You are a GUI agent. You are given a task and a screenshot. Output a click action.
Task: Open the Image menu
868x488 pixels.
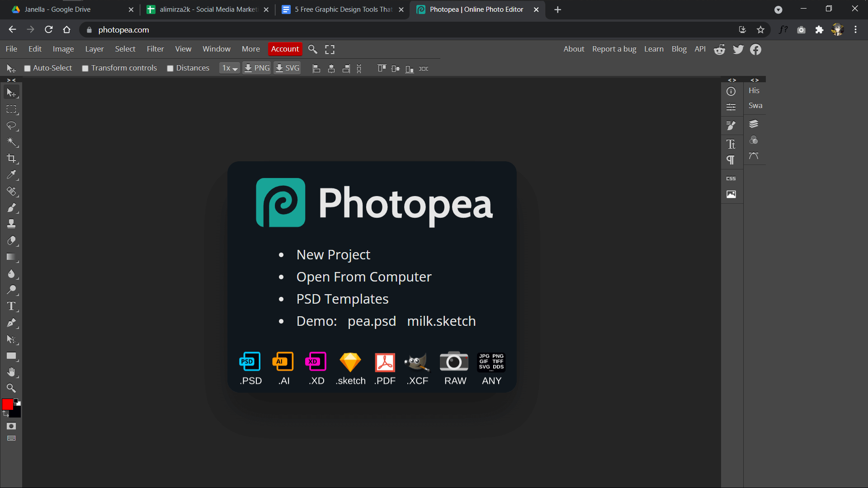click(x=63, y=49)
